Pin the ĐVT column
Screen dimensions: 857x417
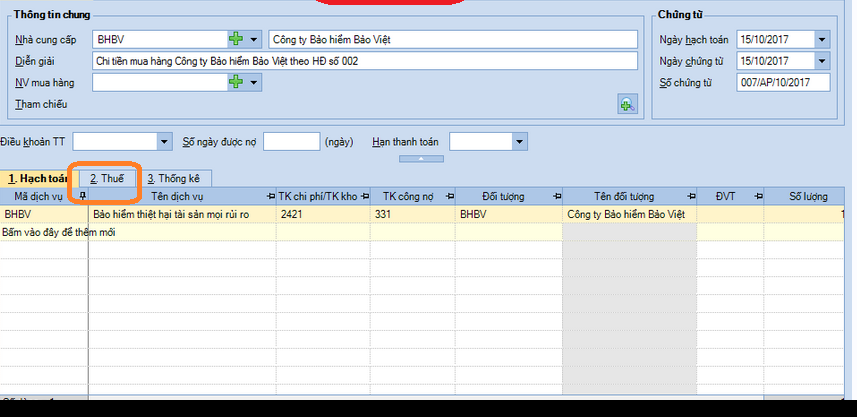coord(758,196)
